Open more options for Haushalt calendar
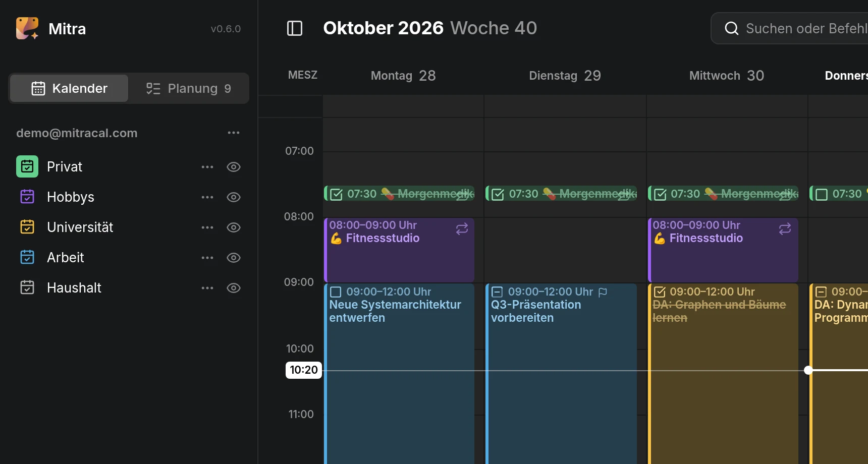 pyautogui.click(x=207, y=288)
